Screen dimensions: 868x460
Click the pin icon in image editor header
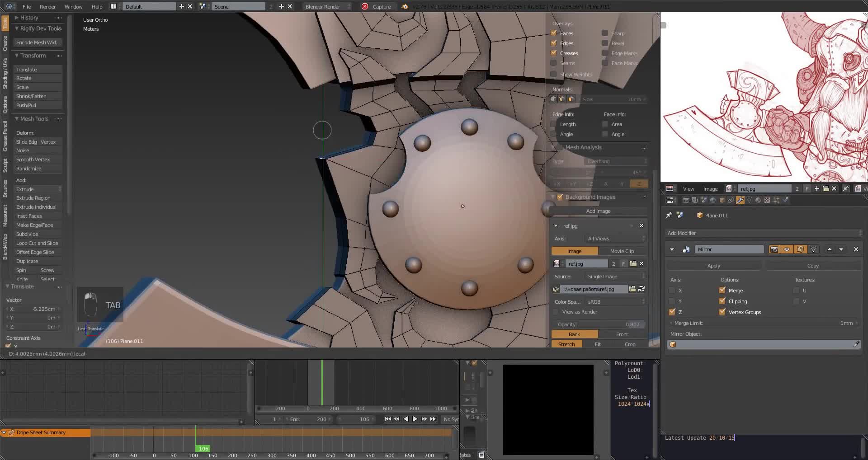pos(846,188)
